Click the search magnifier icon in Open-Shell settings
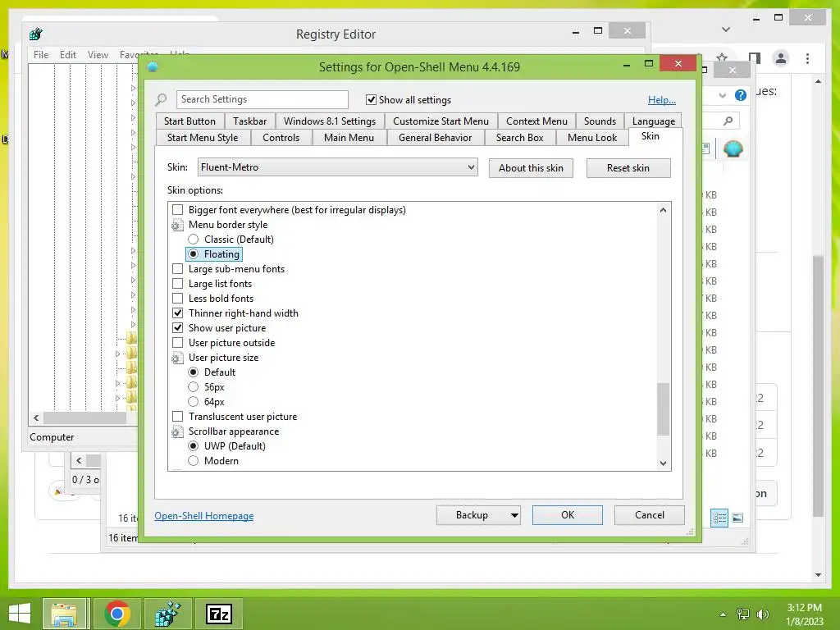The height and width of the screenshot is (630, 840). [x=162, y=99]
